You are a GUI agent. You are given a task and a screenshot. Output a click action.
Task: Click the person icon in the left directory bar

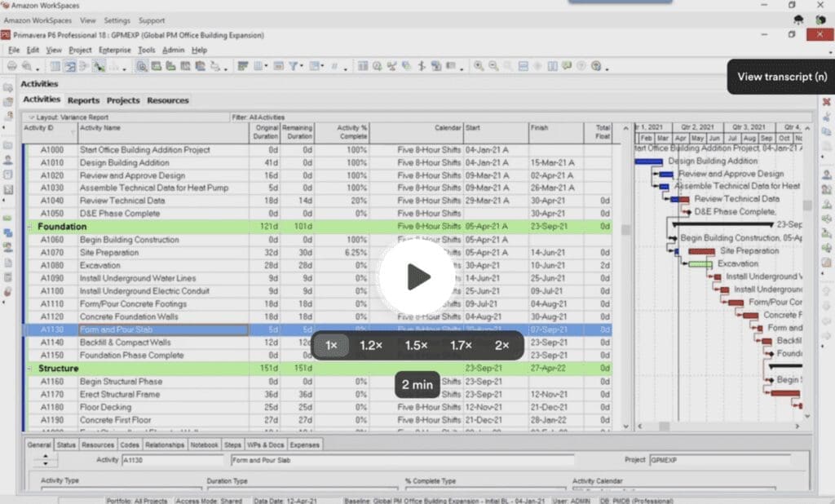pos(7,159)
